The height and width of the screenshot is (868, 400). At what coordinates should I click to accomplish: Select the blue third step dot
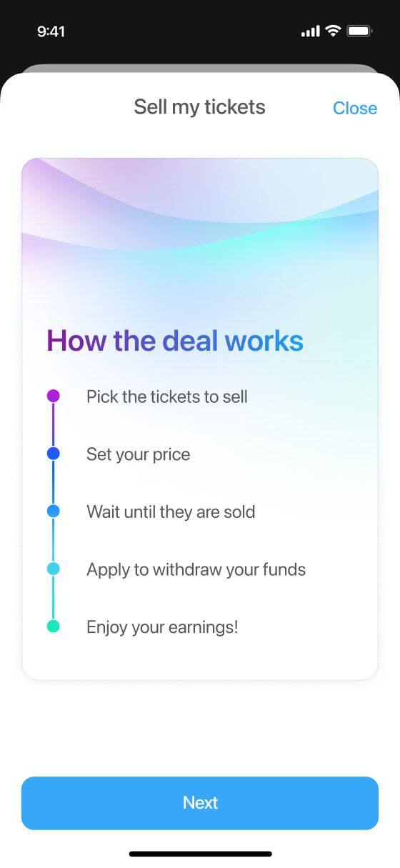(x=53, y=512)
